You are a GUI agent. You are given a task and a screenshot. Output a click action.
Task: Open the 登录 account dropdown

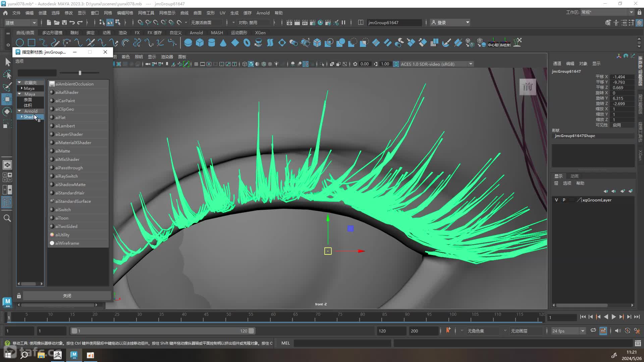pos(450,22)
